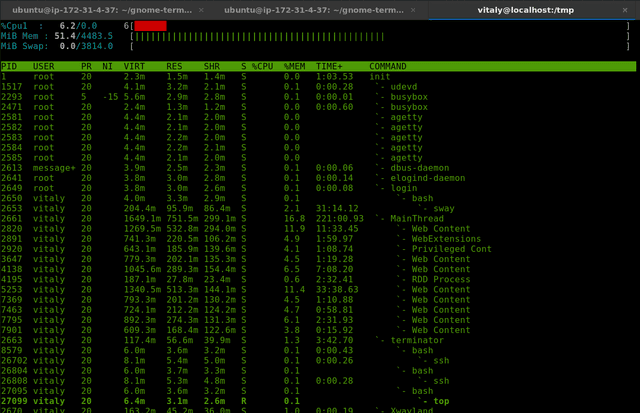Click the USER column header
Image resolution: width=640 pixels, height=413 pixels.
pos(44,67)
